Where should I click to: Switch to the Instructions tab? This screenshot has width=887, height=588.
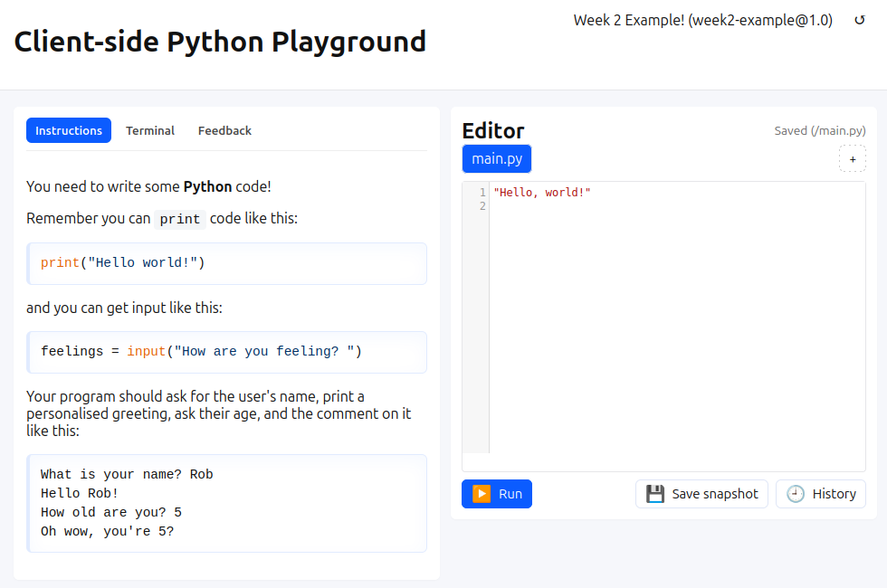coord(69,130)
